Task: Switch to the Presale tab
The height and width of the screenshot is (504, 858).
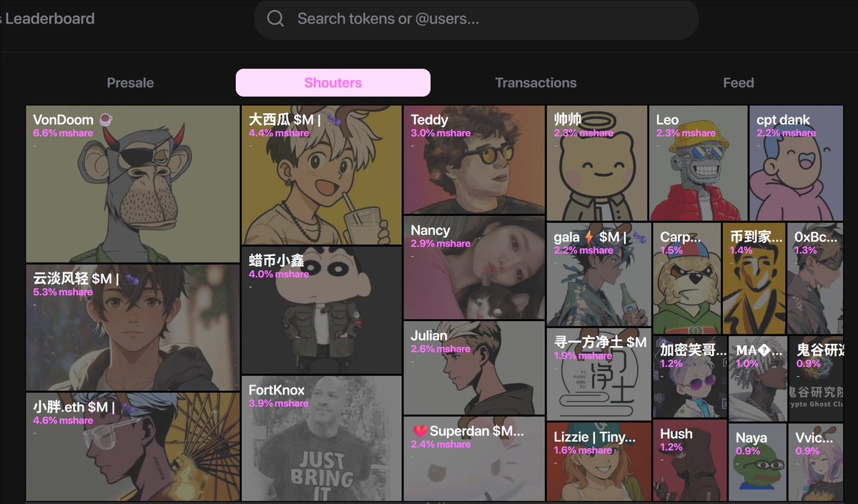Action: 130,83
